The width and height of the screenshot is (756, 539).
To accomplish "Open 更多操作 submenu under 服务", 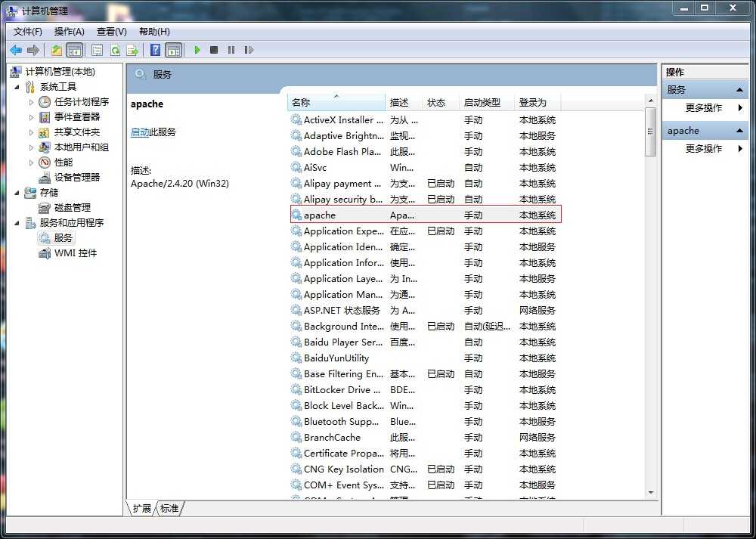I will [705, 107].
